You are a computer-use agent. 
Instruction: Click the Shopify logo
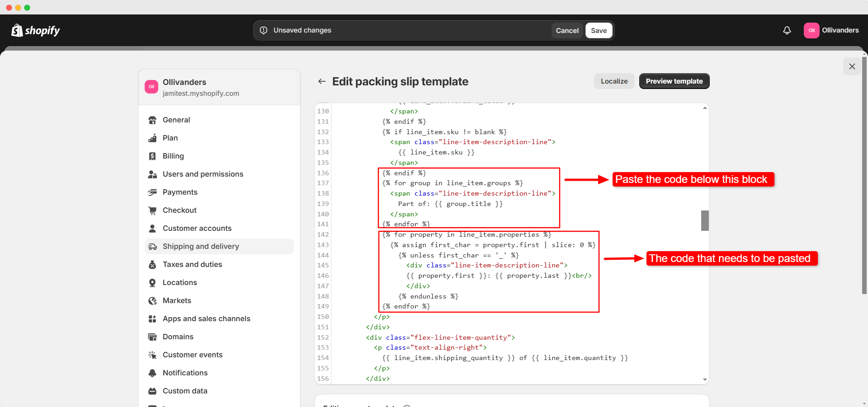tap(36, 30)
